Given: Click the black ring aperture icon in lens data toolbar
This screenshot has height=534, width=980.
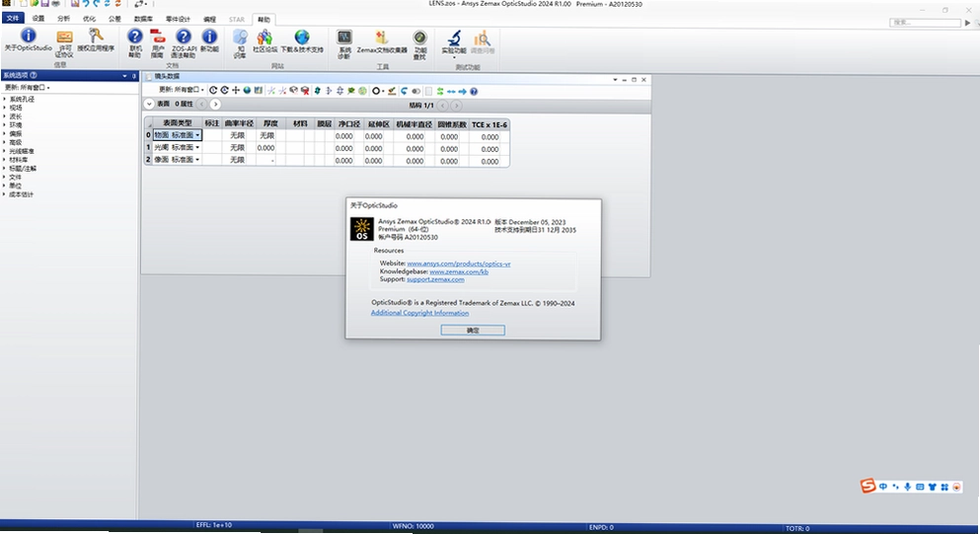Looking at the screenshot, I should coord(376,91).
